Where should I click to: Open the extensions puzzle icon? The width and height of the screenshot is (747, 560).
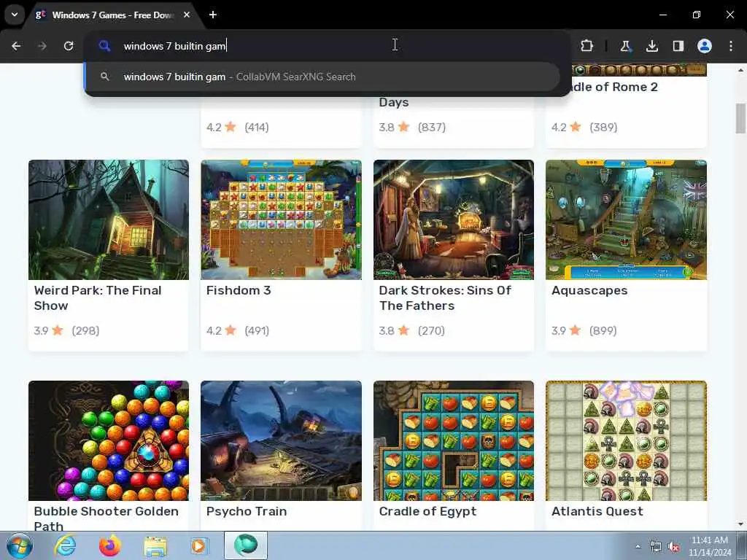coord(587,46)
